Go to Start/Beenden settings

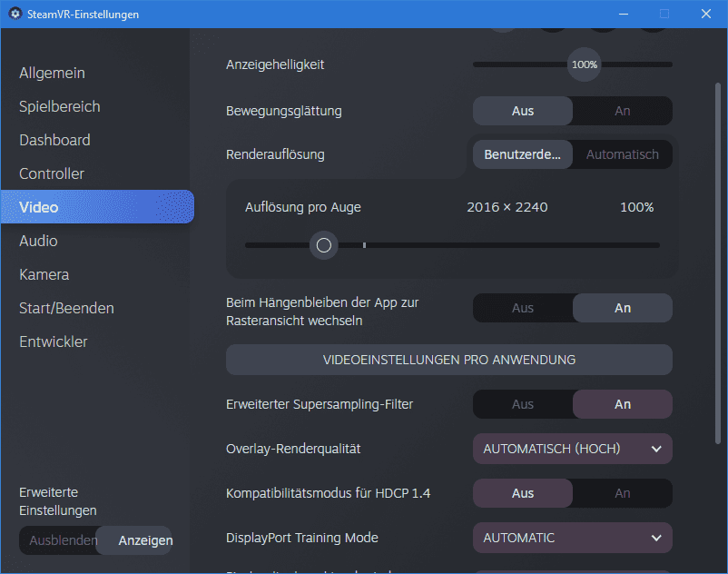point(66,308)
